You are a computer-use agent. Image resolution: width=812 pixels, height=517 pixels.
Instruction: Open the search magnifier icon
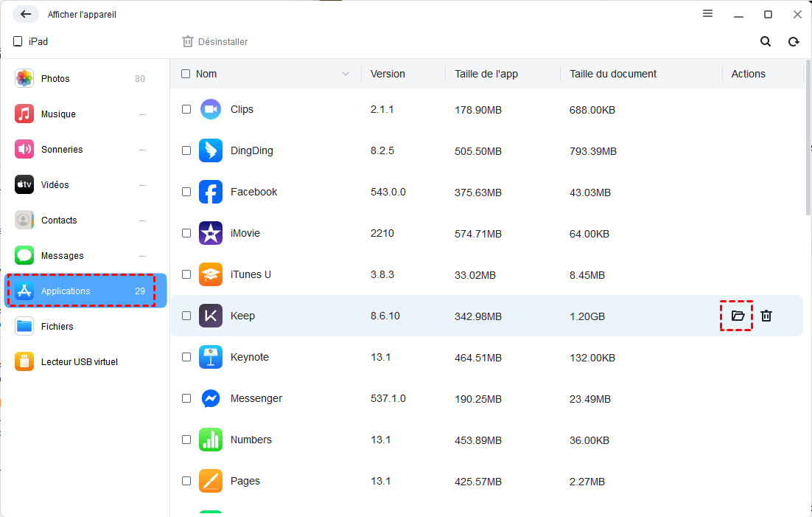coord(766,41)
